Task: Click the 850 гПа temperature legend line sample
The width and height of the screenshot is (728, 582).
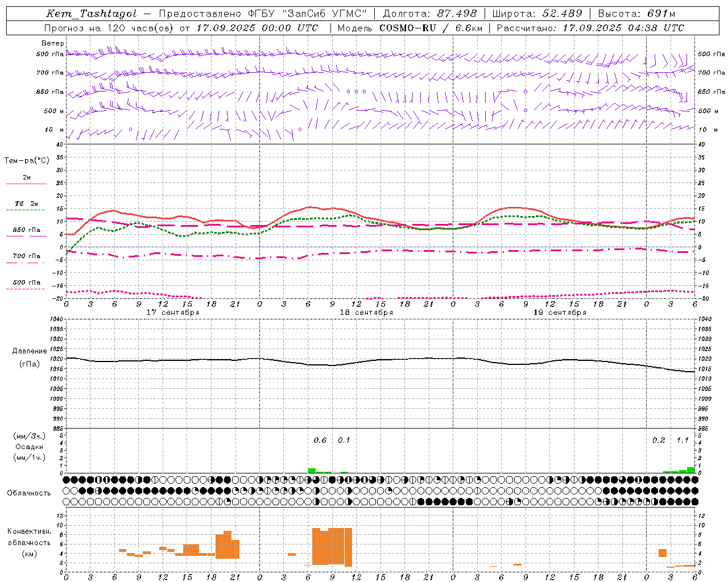Action: 26,236
